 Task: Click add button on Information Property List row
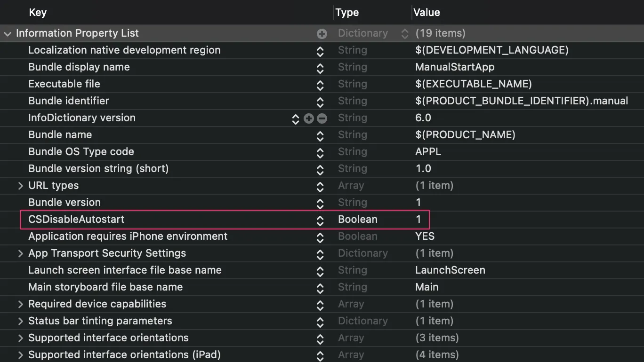322,34
